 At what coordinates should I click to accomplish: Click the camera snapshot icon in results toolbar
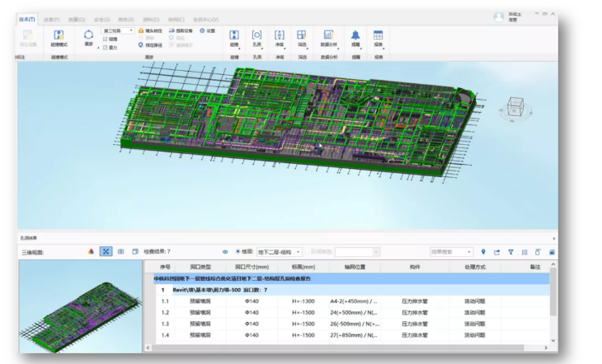[x=120, y=252]
